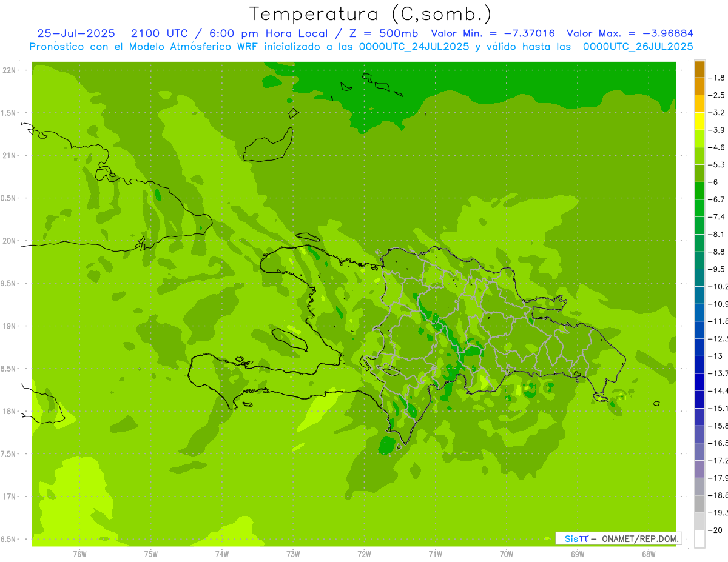The height and width of the screenshot is (562, 728).
Task: Select the 'Z = 500mb' level text
Action: click(381, 33)
